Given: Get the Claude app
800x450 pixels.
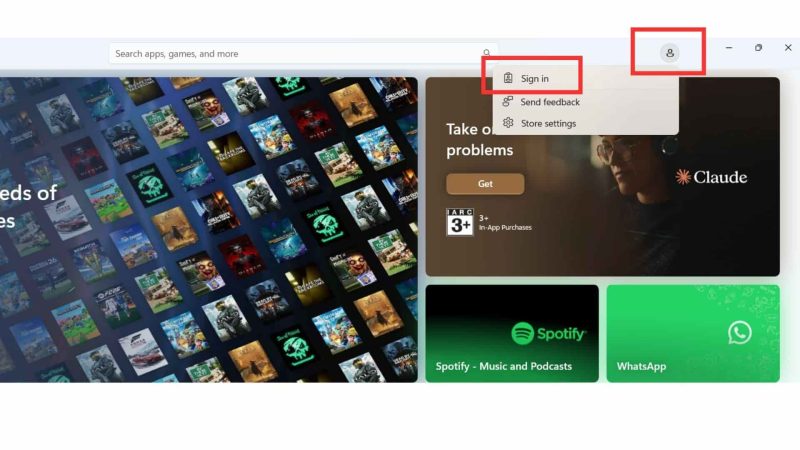Looking at the screenshot, I should [485, 184].
